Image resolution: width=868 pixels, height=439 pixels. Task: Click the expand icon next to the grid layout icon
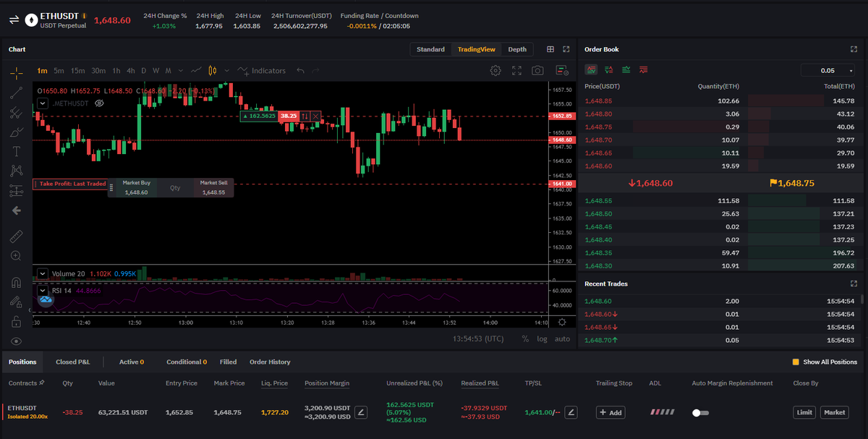click(566, 49)
